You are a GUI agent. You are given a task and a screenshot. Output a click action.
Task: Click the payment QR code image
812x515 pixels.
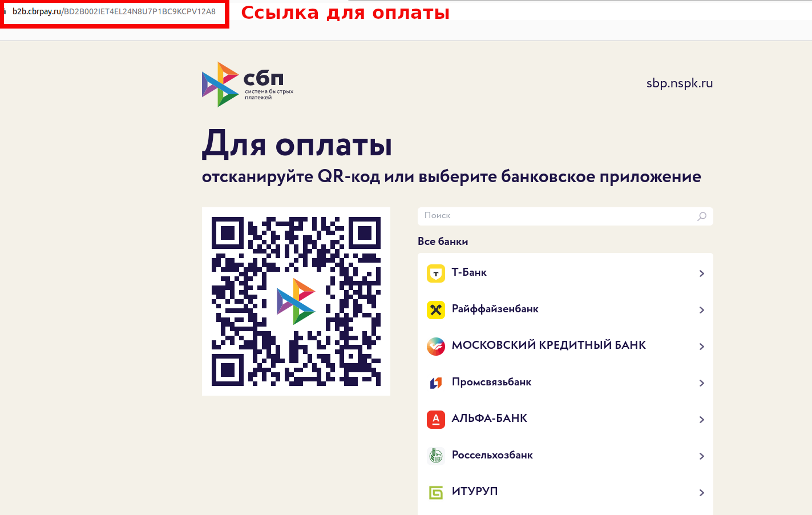click(296, 301)
